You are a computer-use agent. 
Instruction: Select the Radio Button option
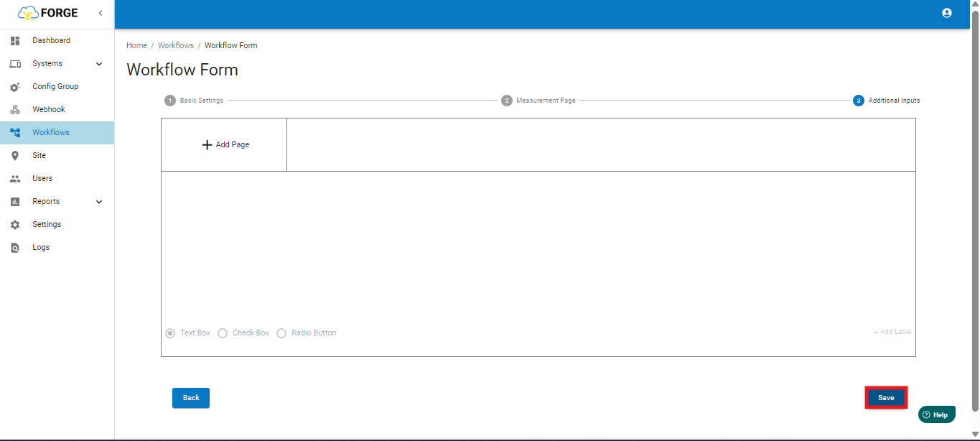pos(281,333)
